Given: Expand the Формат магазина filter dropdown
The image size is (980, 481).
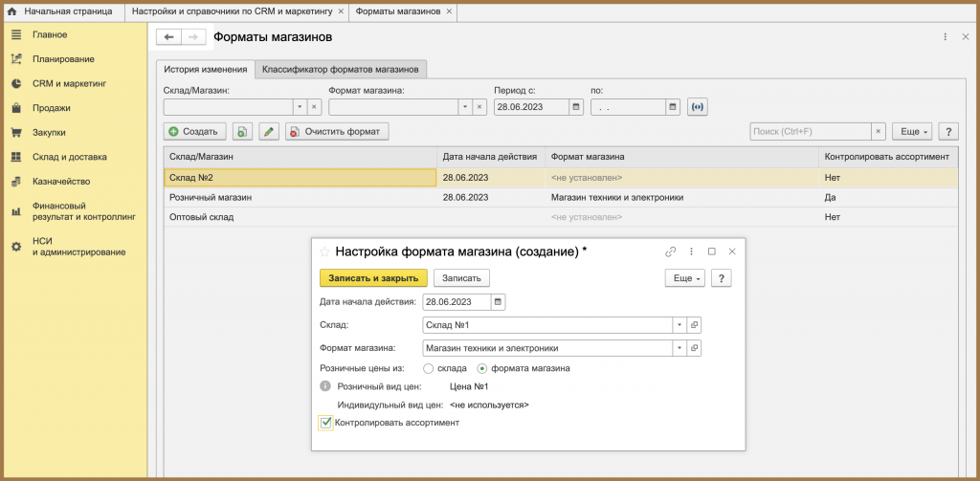Looking at the screenshot, I should click(x=465, y=107).
